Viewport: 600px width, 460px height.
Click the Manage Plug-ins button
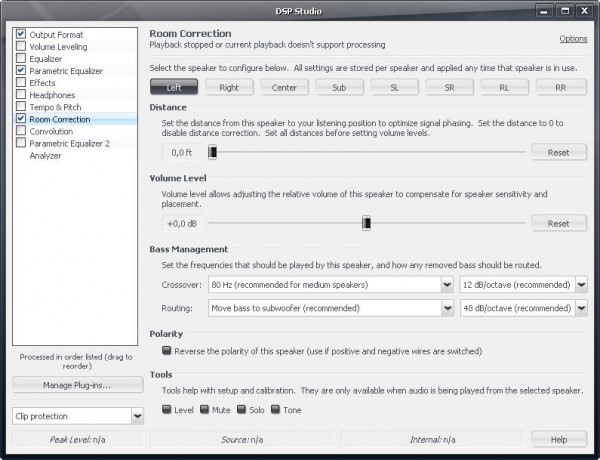[78, 385]
